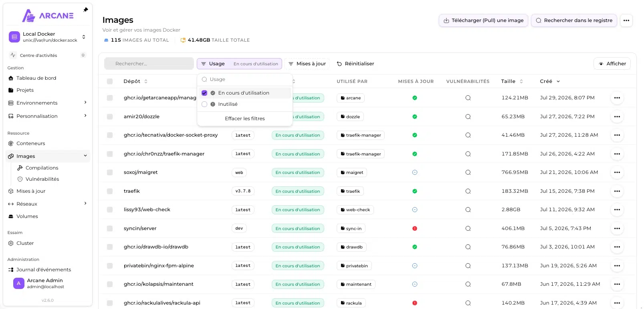Open the Projets section
This screenshot has height=309, width=644.
pos(25,90)
